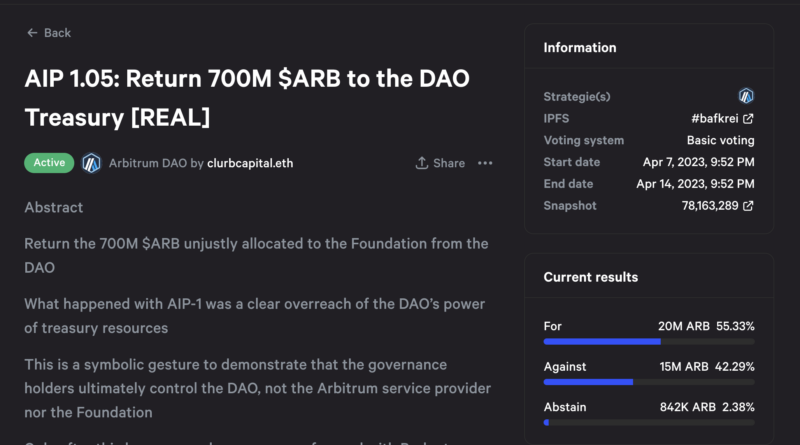Open the clurbcapital.eth author profile

tap(250, 163)
